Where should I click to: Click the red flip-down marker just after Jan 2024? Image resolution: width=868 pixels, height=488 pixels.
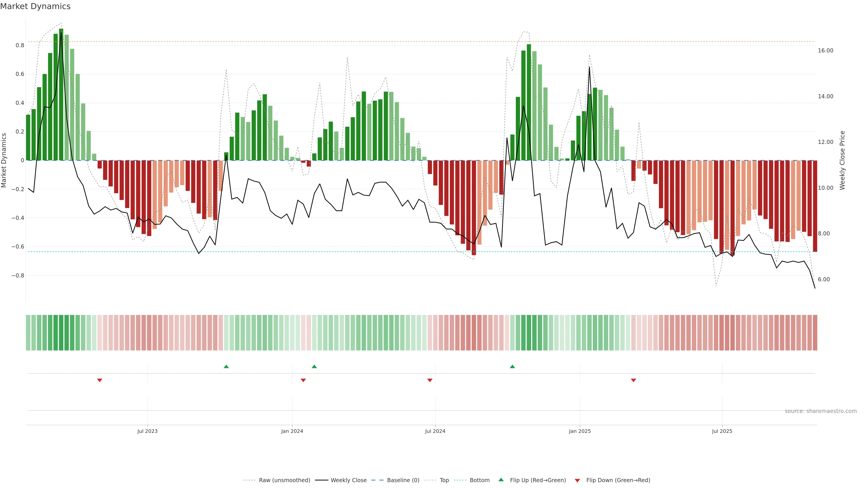point(303,380)
